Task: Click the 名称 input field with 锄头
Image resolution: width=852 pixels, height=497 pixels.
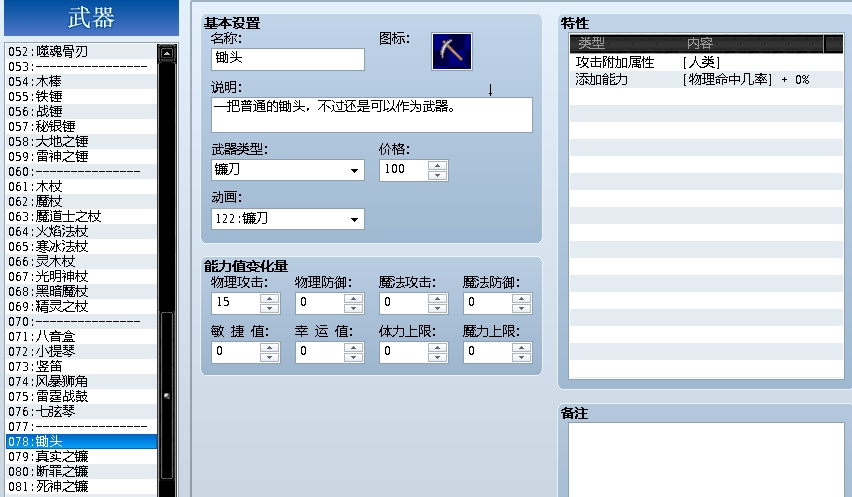Action: pyautogui.click(x=287, y=59)
